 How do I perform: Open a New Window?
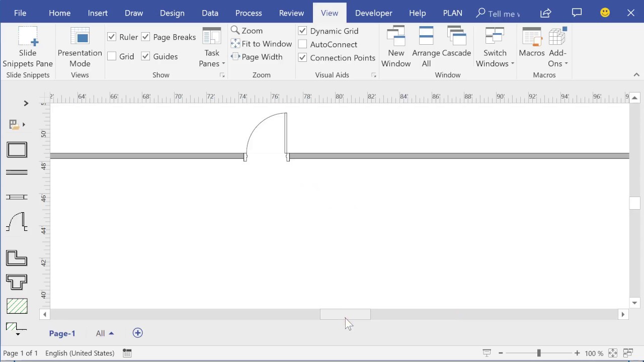pos(396,48)
